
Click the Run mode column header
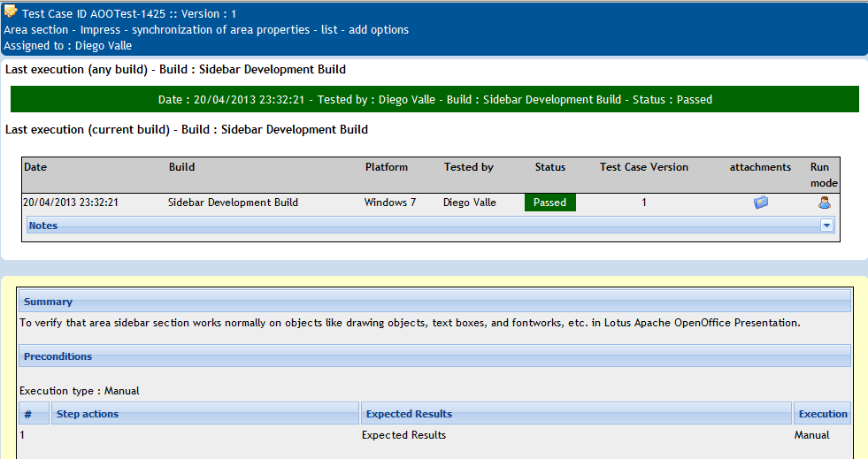tap(824, 175)
